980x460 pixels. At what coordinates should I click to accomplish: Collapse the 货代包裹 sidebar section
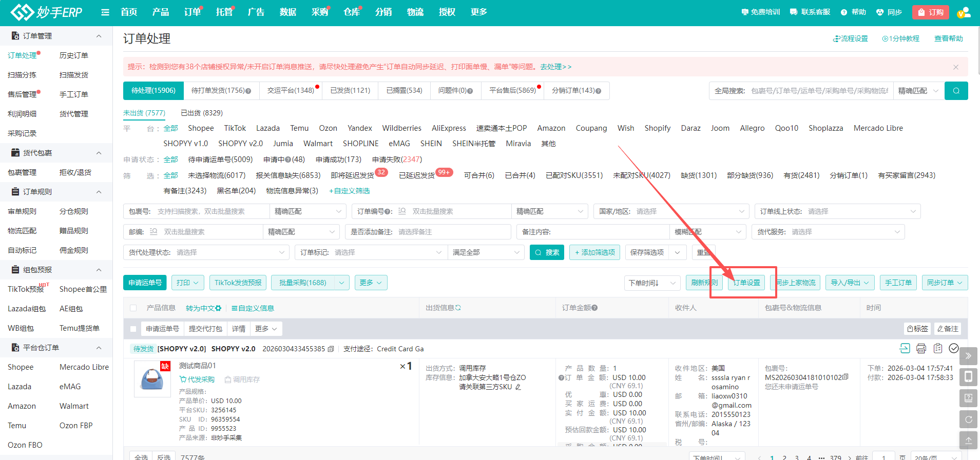click(99, 153)
